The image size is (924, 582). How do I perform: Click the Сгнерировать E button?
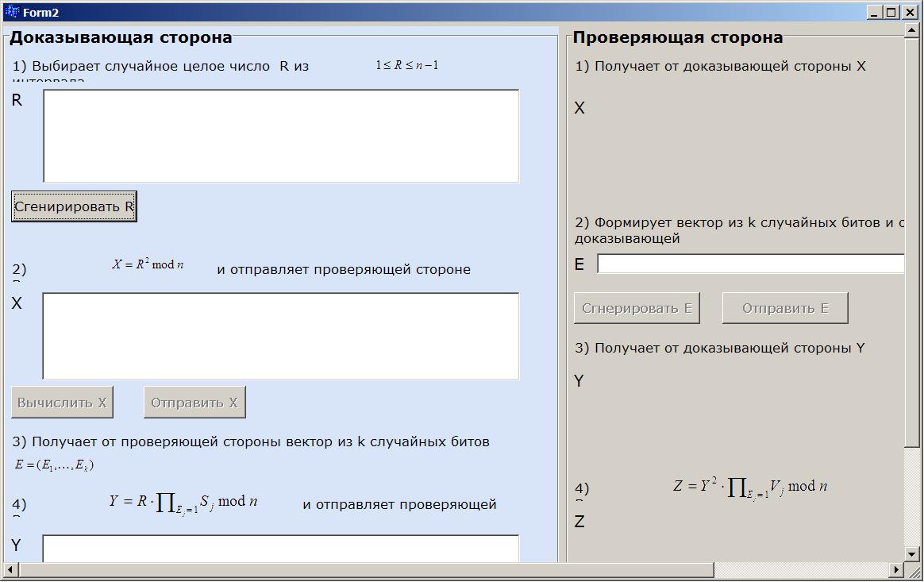[x=637, y=308]
